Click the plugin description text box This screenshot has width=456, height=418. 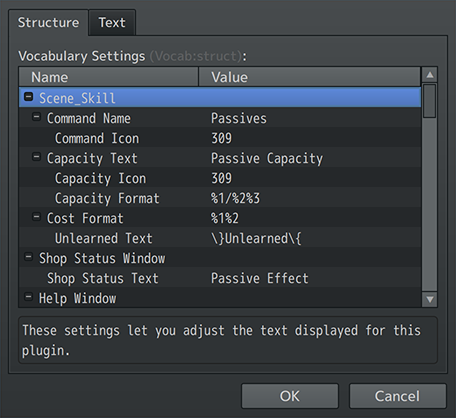click(228, 340)
